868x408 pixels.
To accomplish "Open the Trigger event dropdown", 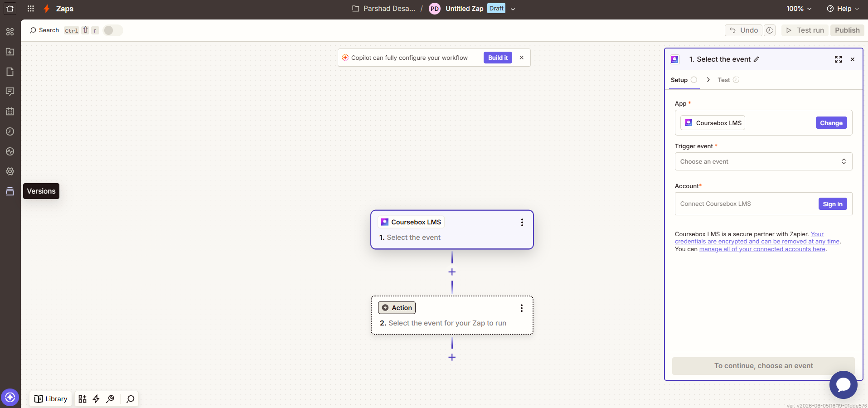I will [764, 161].
